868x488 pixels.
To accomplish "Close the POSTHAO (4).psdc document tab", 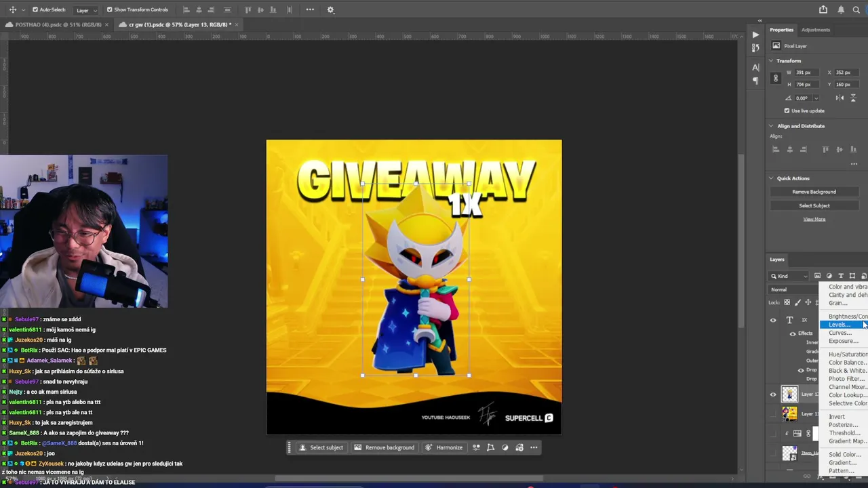I will coord(106,25).
